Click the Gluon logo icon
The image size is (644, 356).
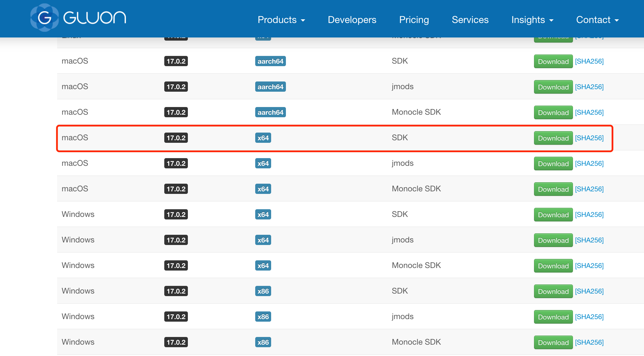45,18
